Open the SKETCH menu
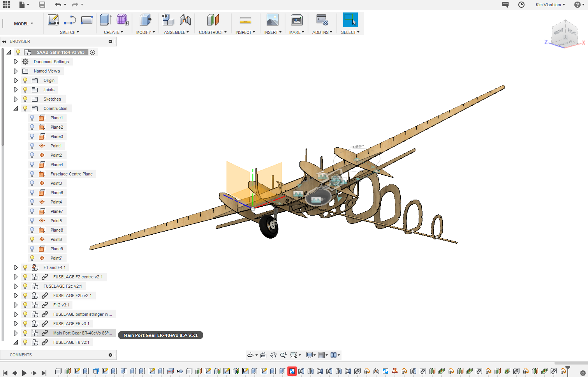The width and height of the screenshot is (588, 377). [69, 32]
